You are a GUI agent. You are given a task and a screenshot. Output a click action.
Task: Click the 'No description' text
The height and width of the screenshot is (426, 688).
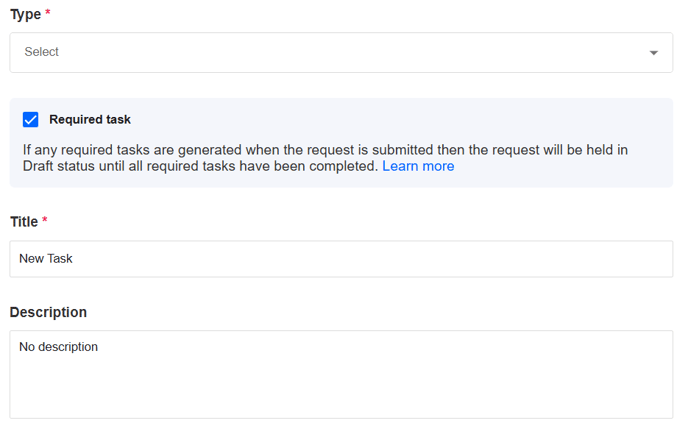(59, 347)
